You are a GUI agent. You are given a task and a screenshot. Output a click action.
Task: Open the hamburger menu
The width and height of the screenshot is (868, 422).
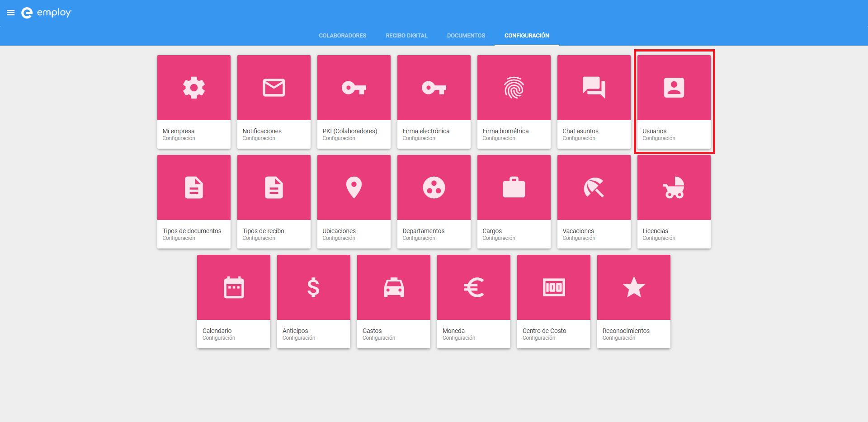click(11, 13)
